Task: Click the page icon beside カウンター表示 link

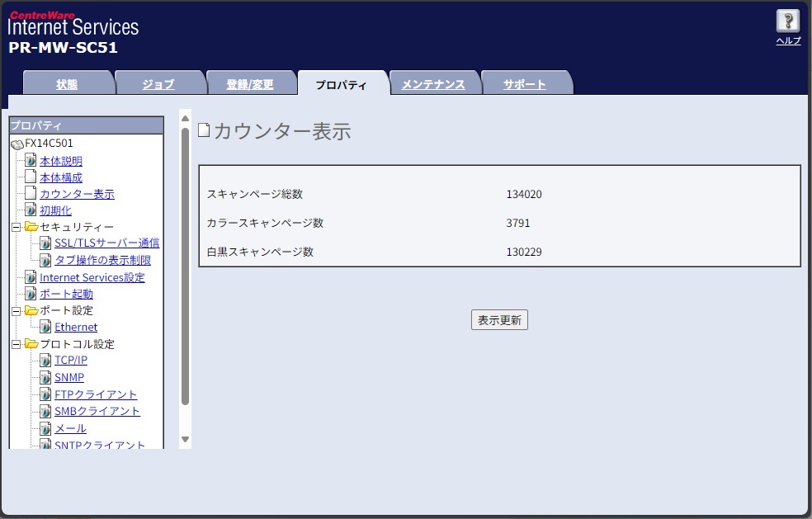Action: [31, 193]
